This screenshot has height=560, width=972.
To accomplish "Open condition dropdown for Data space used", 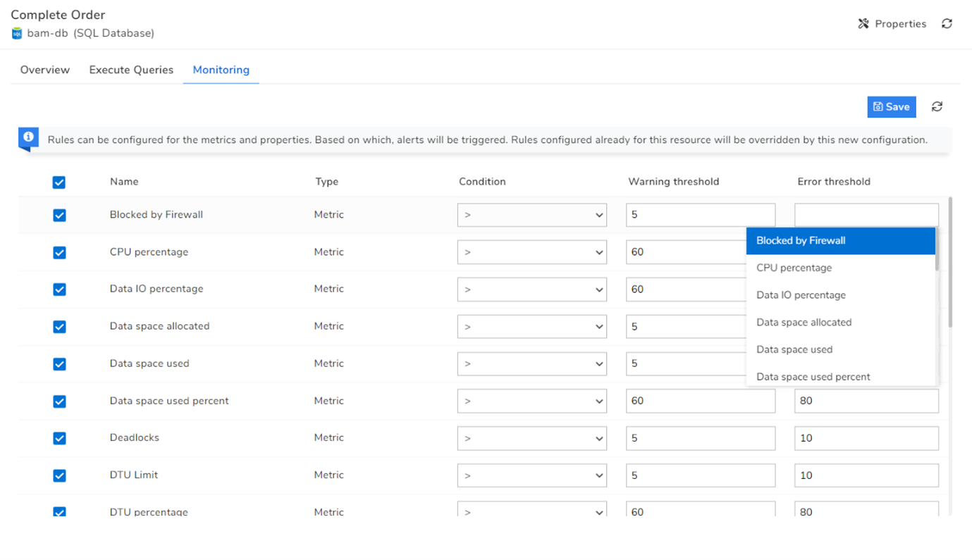I will 532,364.
